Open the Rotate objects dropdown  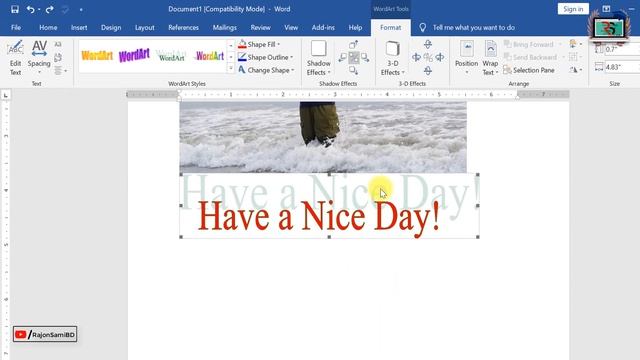(x=575, y=70)
